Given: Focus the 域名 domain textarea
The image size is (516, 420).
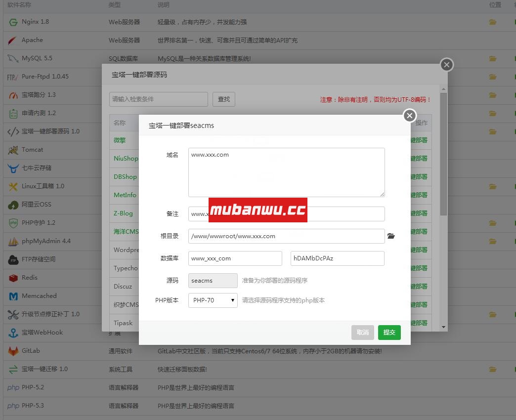Looking at the screenshot, I should [286, 172].
